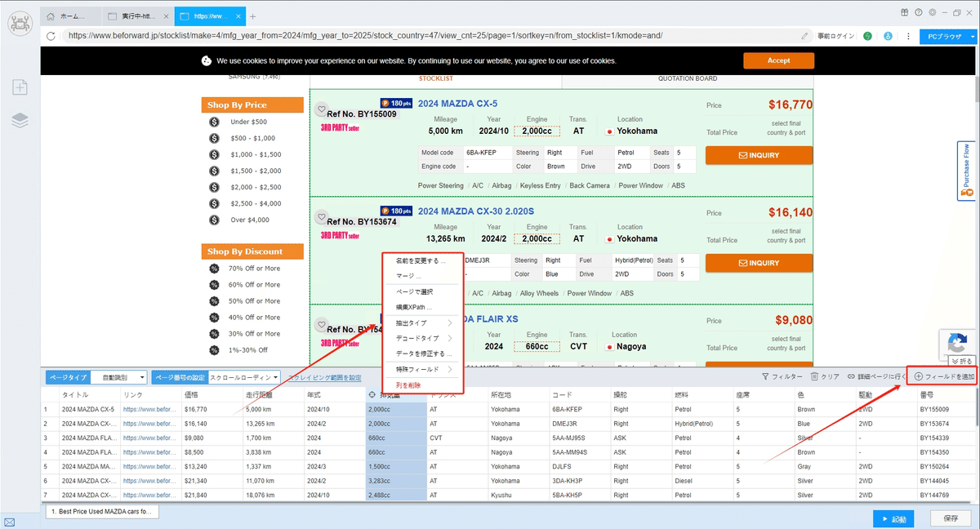Viewport: 980px width, 529px height.
Task: Expand the デコードタイプ submenu
Action: pos(423,338)
